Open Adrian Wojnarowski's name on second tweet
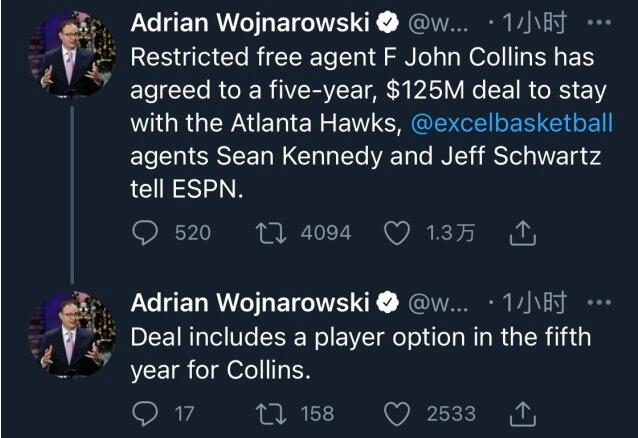Viewport: 638px width, 438px height. (256, 301)
